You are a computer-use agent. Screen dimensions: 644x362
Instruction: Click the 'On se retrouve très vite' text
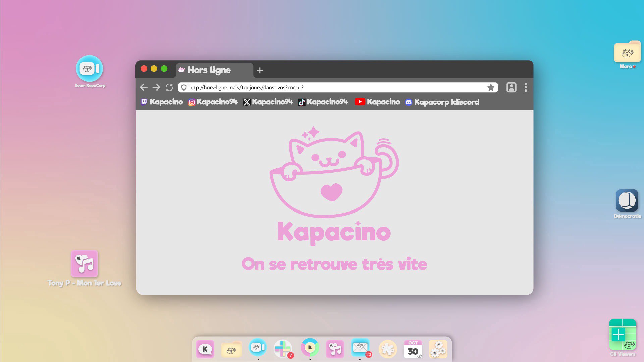pyautogui.click(x=334, y=264)
